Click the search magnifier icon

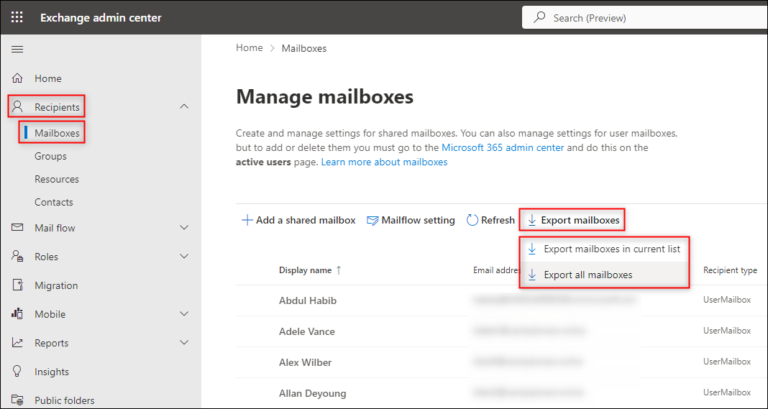point(539,18)
